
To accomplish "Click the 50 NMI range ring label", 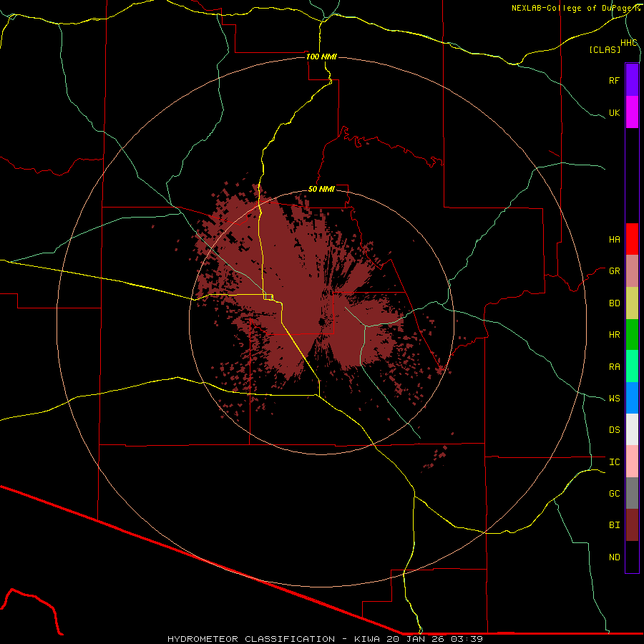I will pos(321,189).
